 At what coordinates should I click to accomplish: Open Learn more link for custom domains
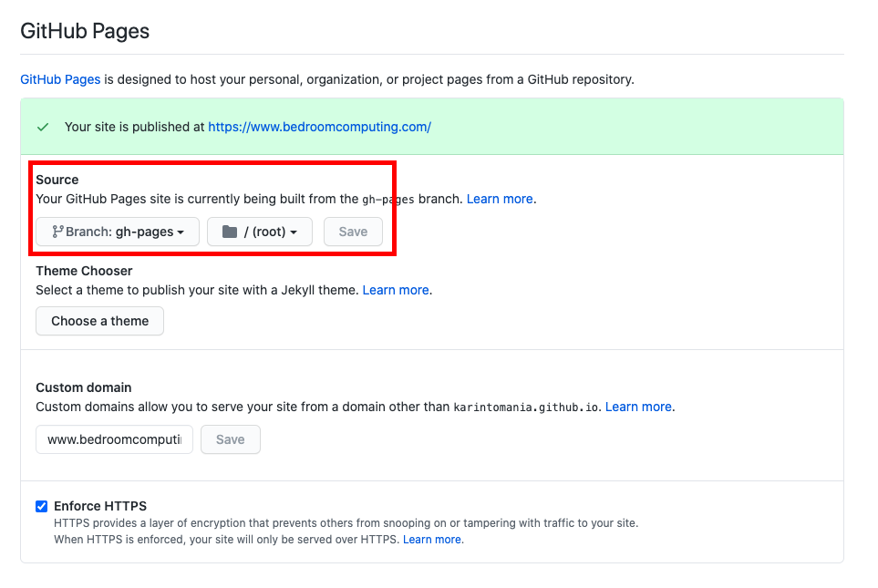(638, 407)
